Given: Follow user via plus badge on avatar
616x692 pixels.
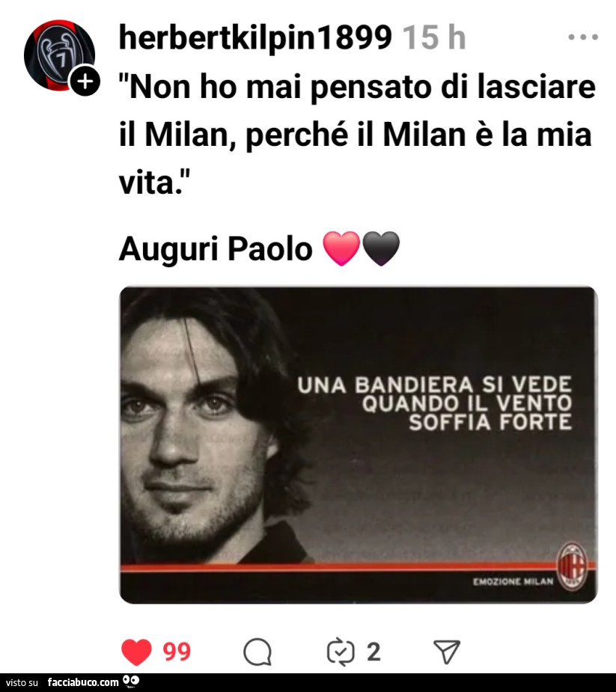Looking at the screenshot, I should (x=85, y=82).
